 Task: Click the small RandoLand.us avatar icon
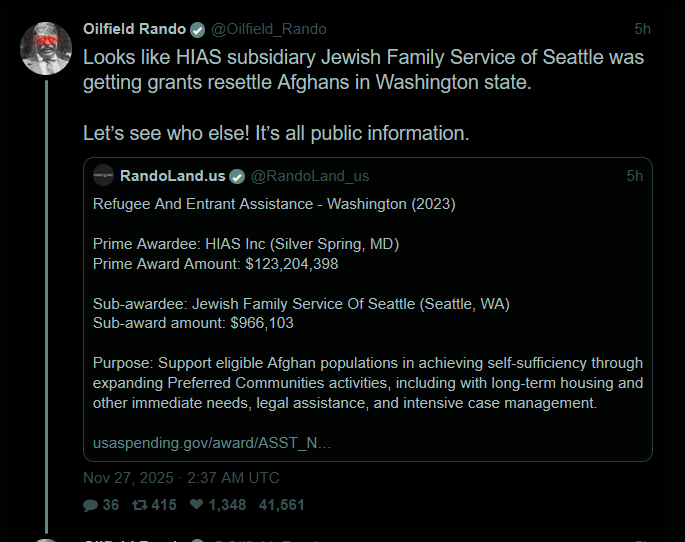[103, 176]
